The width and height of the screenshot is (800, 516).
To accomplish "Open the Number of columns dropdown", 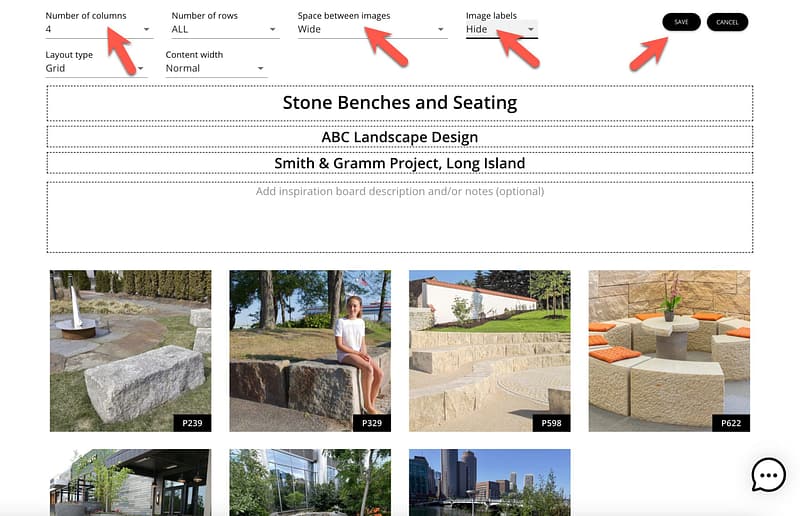I will (98, 30).
